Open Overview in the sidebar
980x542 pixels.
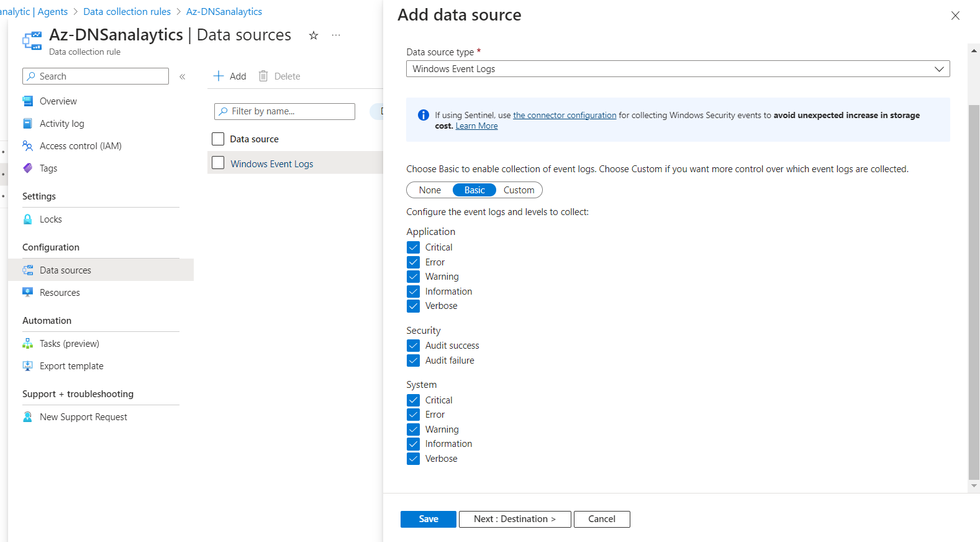[x=58, y=101]
